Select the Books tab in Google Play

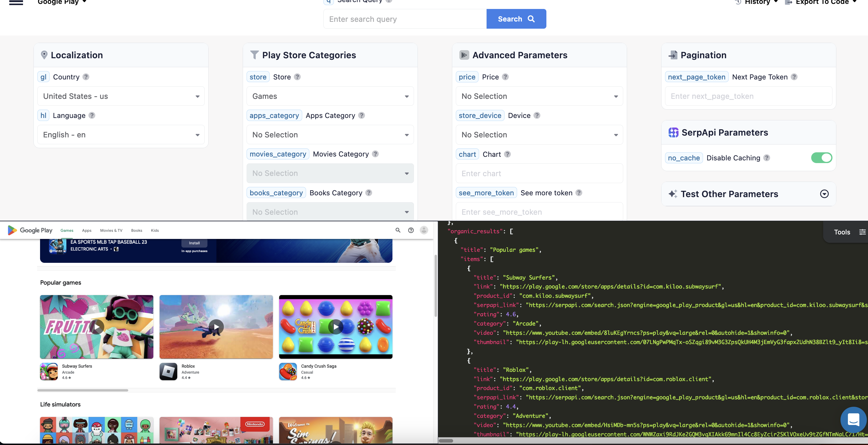(137, 230)
